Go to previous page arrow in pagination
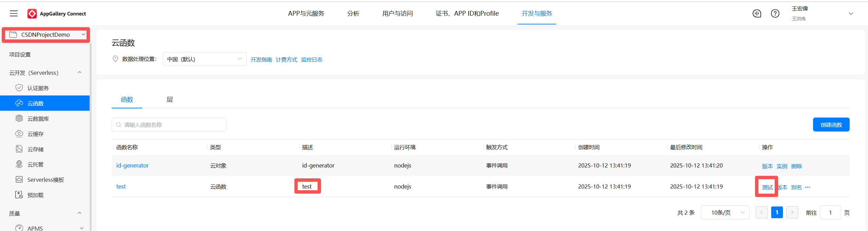 point(761,212)
